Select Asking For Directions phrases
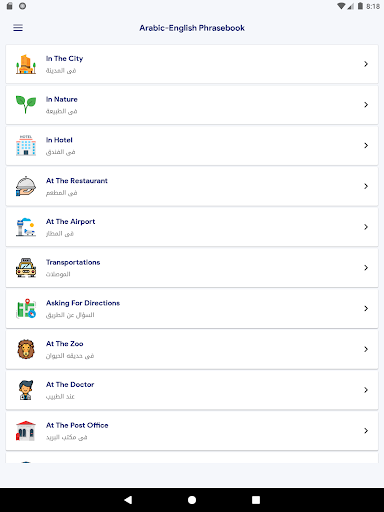384x512 pixels. pyautogui.click(x=192, y=308)
